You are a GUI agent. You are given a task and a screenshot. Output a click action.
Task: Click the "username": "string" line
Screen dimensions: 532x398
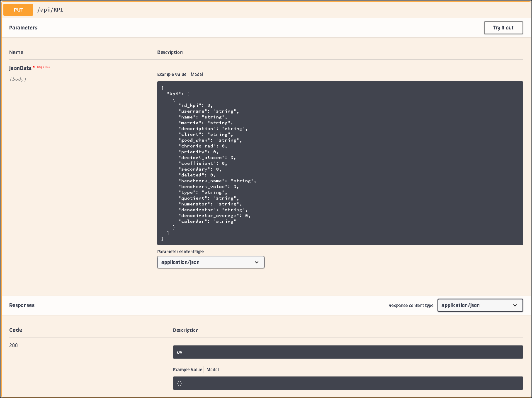click(x=209, y=111)
